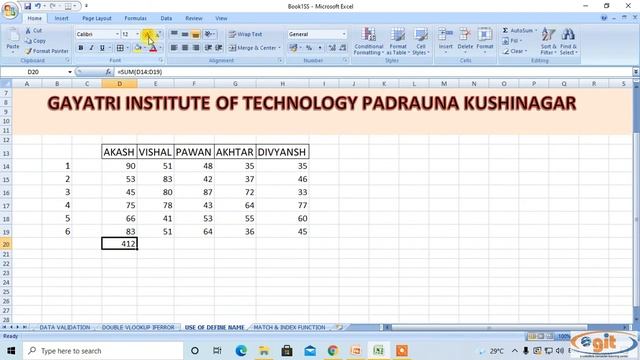Open the font name dropdown
Image resolution: width=640 pixels, height=360 pixels.
tap(117, 34)
